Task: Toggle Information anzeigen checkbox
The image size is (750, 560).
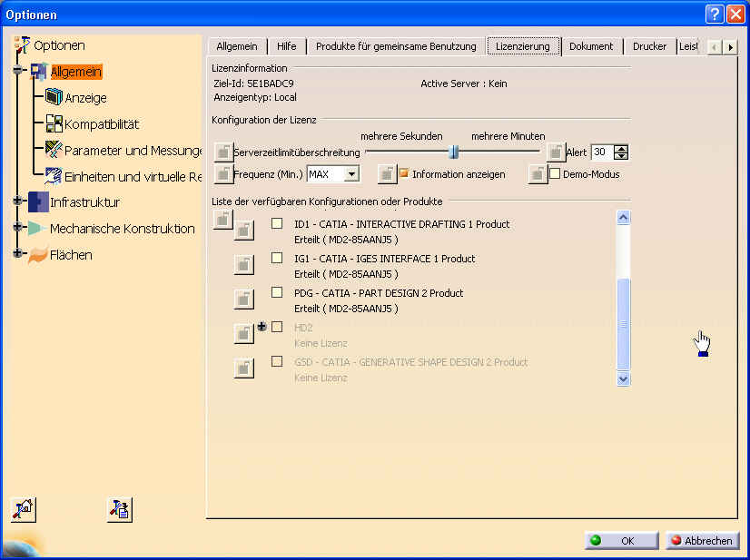Action: [x=404, y=172]
